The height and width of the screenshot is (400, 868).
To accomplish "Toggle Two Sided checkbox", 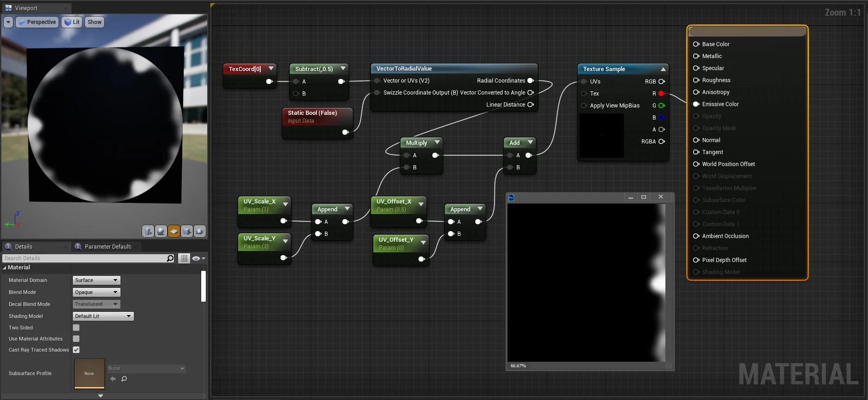I will coord(76,328).
